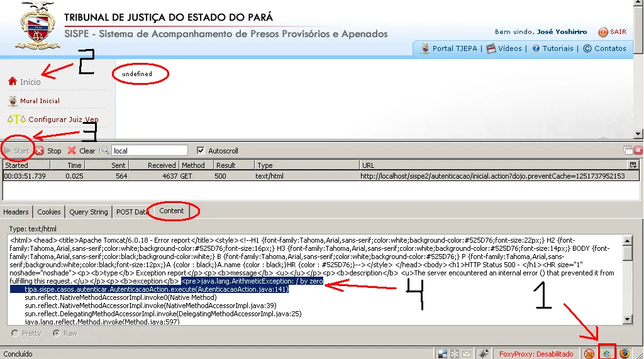Click the snowflake status bar icon
Screen dimensions: 644x359
455,354
